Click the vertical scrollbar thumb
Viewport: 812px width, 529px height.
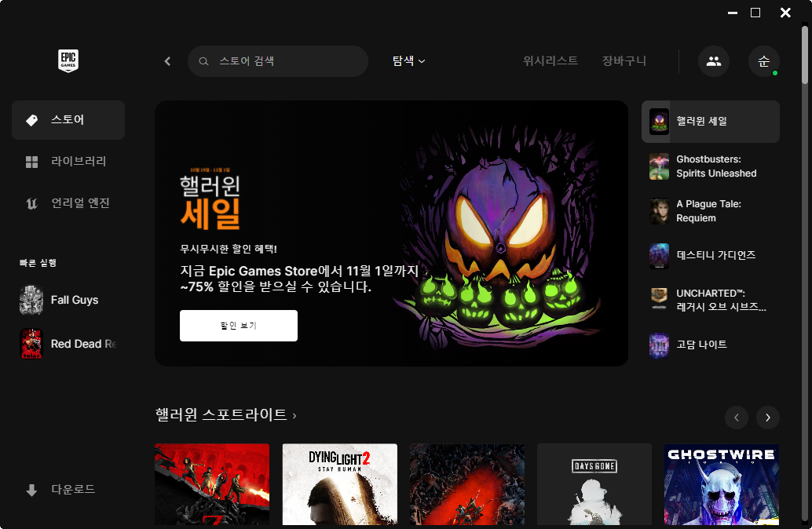(x=805, y=54)
